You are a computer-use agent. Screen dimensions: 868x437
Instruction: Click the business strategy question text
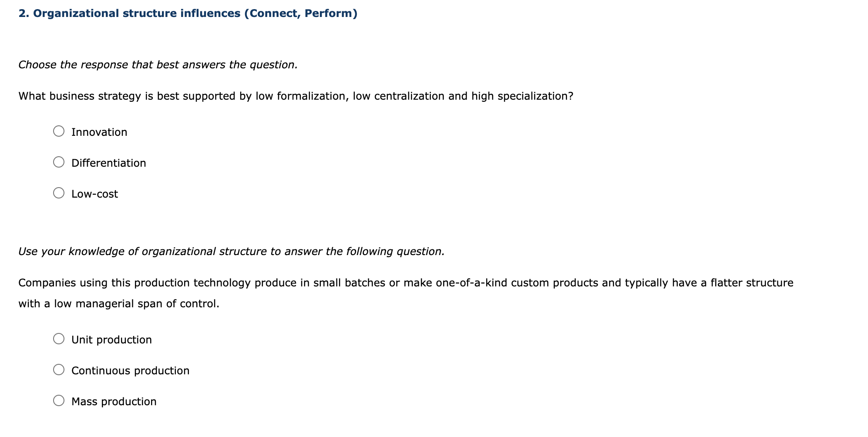296,96
